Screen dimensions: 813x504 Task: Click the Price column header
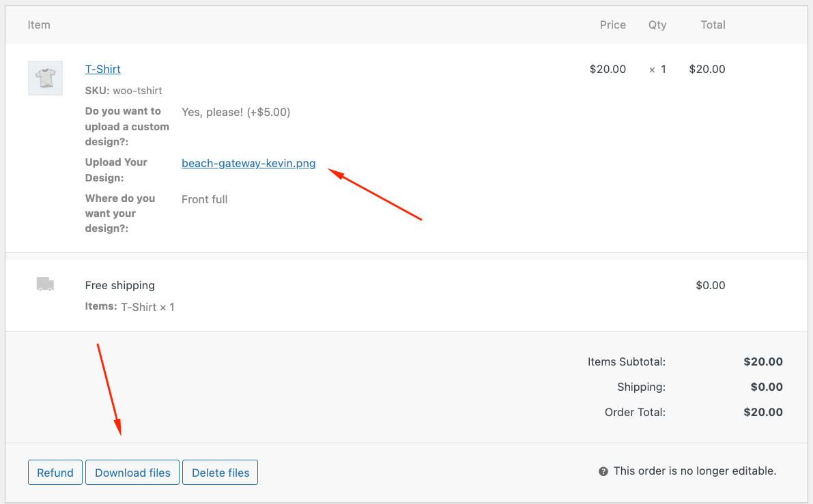pos(612,25)
